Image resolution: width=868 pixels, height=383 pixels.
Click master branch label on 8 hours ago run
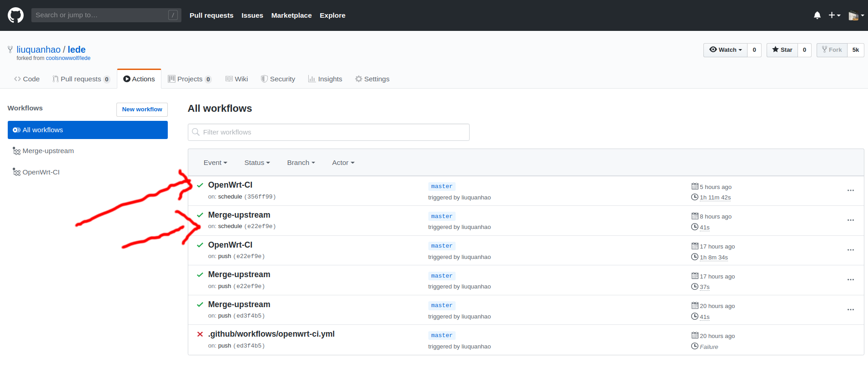pyautogui.click(x=442, y=216)
